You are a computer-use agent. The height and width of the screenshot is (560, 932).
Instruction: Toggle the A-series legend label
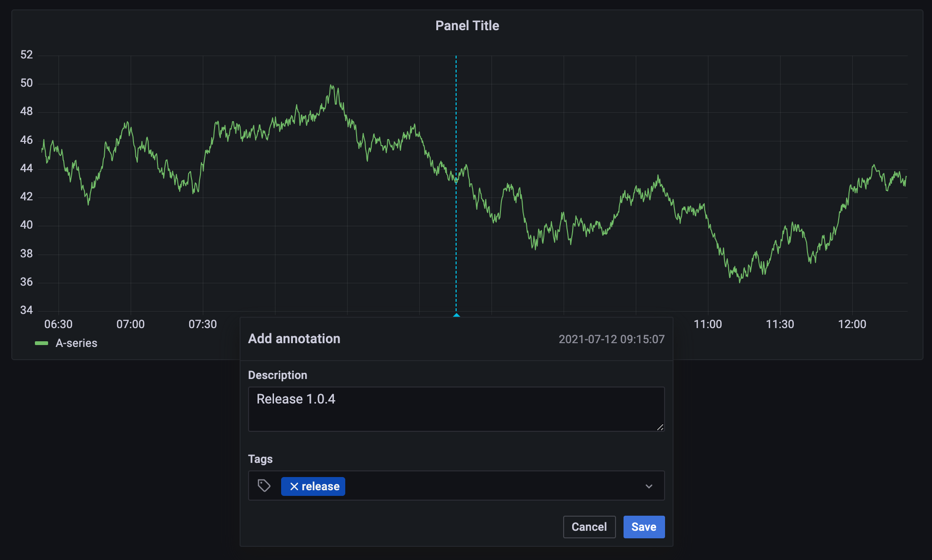click(76, 343)
